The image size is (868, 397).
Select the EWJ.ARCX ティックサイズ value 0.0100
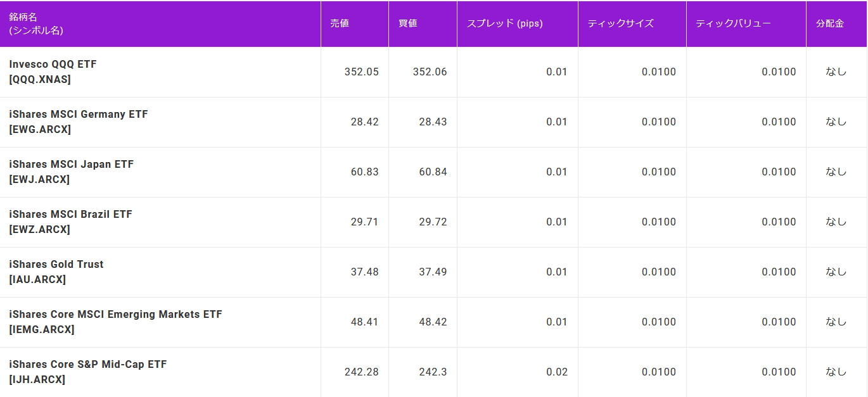point(659,172)
